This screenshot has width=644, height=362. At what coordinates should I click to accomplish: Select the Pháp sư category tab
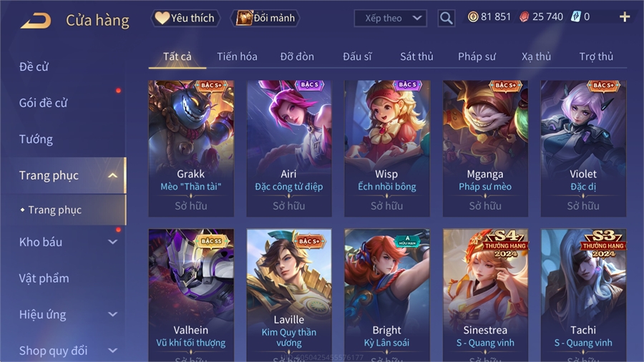tap(477, 57)
